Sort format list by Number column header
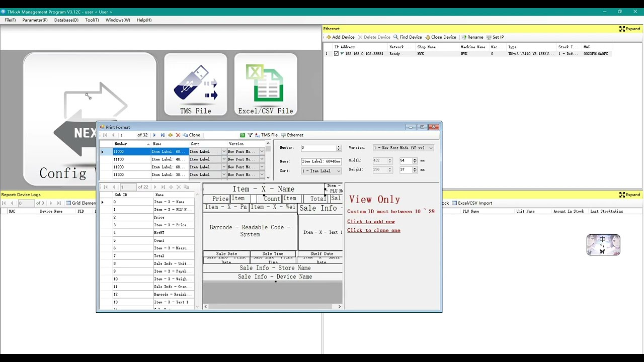 point(131,144)
